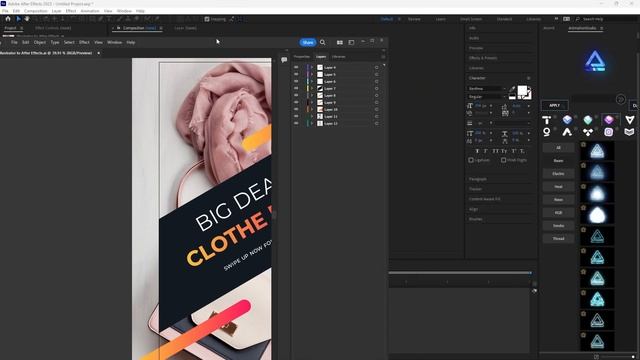
Task: Toggle visibility of Layer 9
Action: [296, 102]
